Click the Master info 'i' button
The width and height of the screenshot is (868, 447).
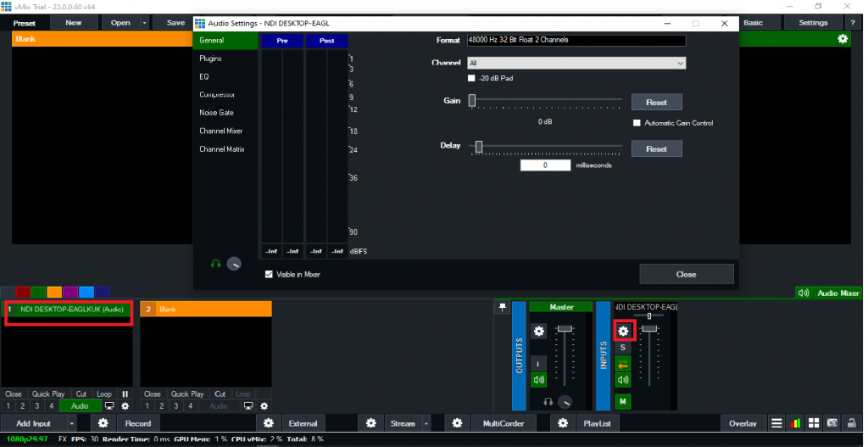(x=538, y=363)
